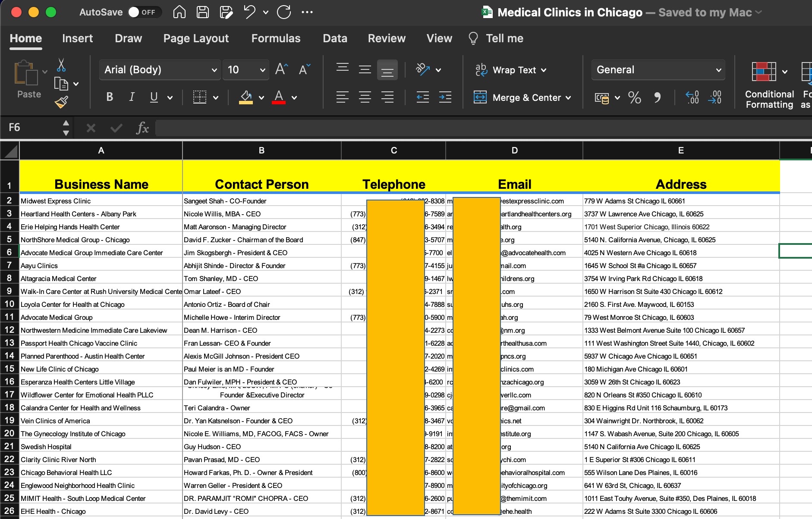The width and height of the screenshot is (812, 519).
Task: Click the Decrease Decimal icon
Action: pos(714,97)
